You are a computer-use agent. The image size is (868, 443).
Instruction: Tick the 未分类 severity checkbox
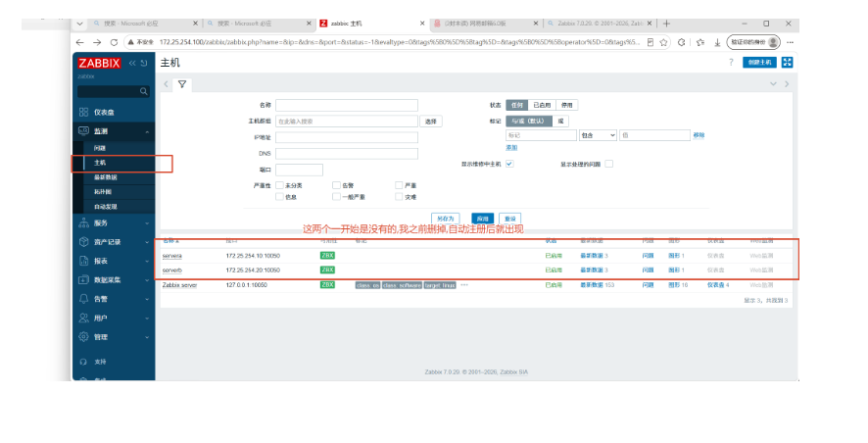pos(279,185)
